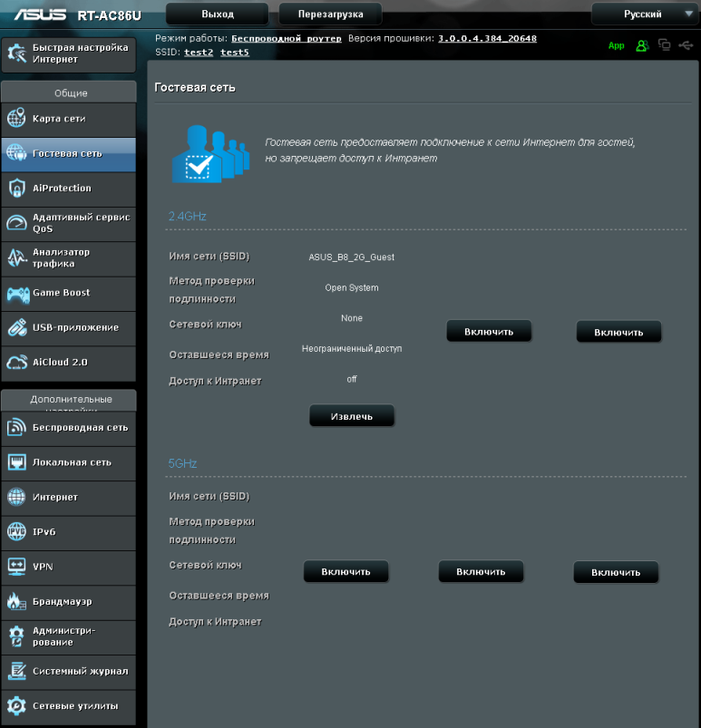Open the Network Map globe icon
The width and height of the screenshot is (701, 728).
tap(16, 118)
